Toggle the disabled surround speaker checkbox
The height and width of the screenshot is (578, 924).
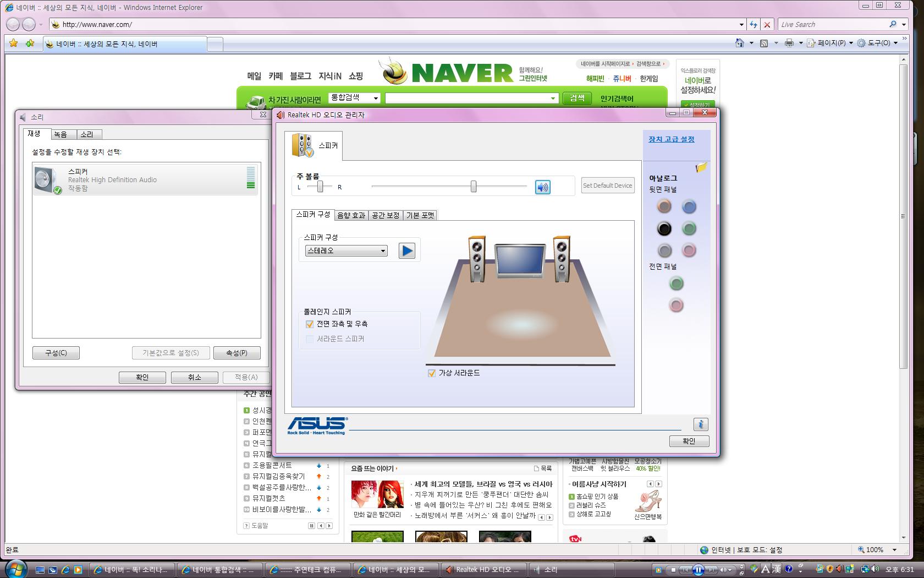point(310,339)
